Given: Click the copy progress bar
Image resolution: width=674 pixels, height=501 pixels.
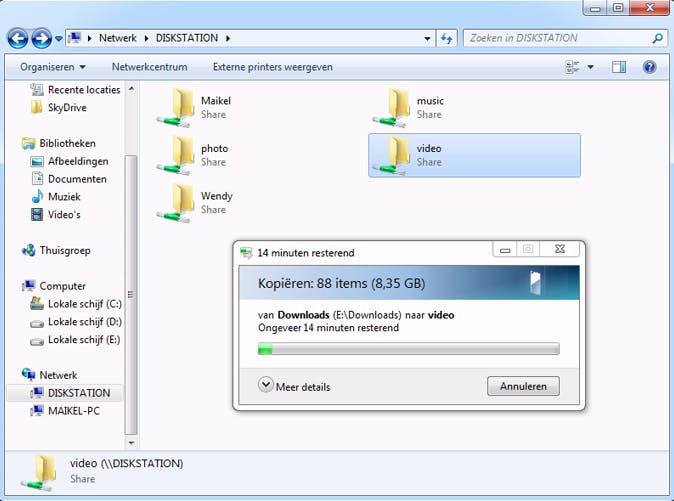Looking at the screenshot, I should point(408,348).
